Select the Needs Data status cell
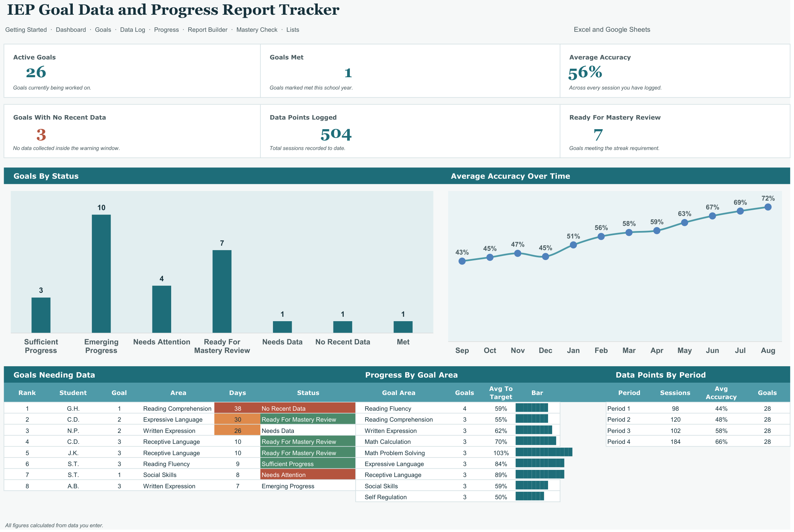This screenshot has height=532, width=794. click(308, 431)
